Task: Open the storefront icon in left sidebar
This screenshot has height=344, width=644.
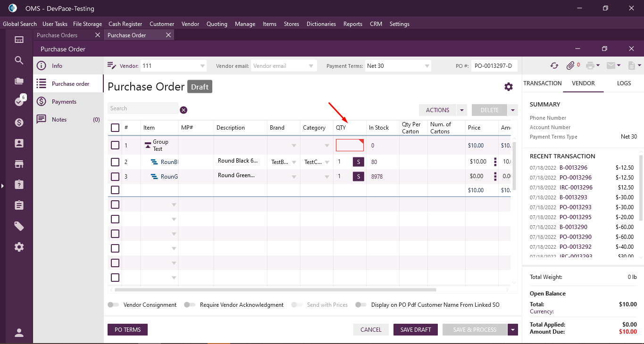Action: click(x=19, y=164)
